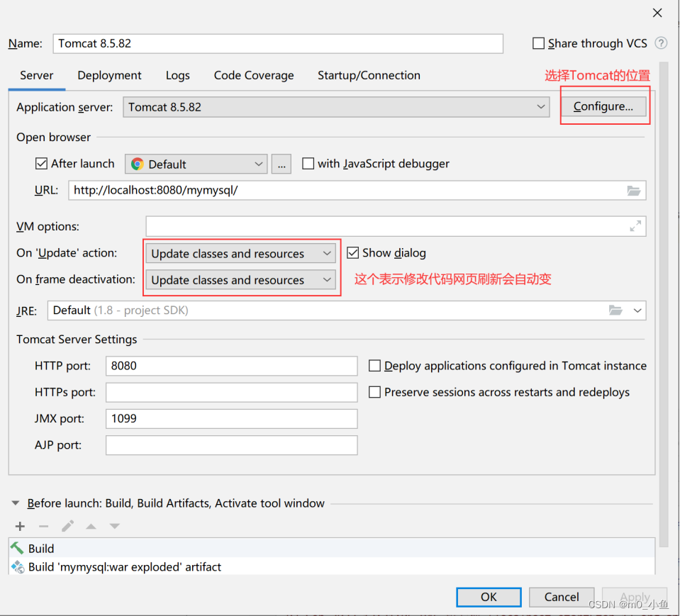Expand the JRE dropdown arrow
The height and width of the screenshot is (616, 680).
click(x=637, y=310)
